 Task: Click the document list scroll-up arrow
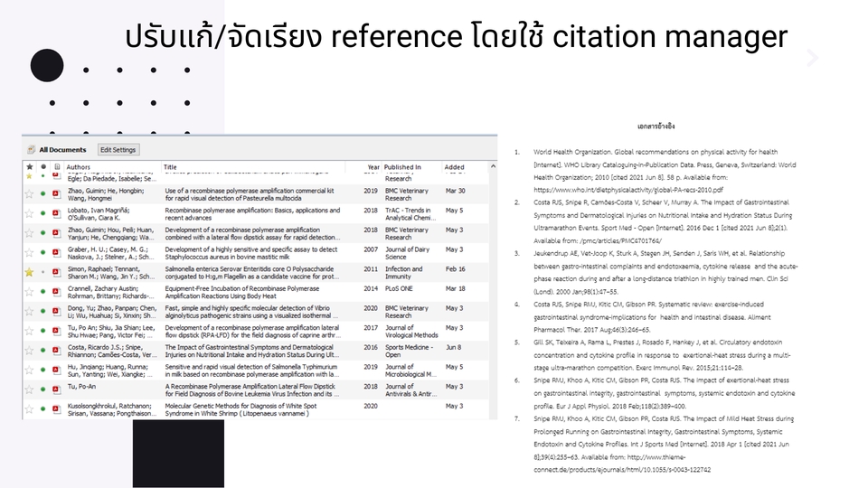(x=493, y=166)
